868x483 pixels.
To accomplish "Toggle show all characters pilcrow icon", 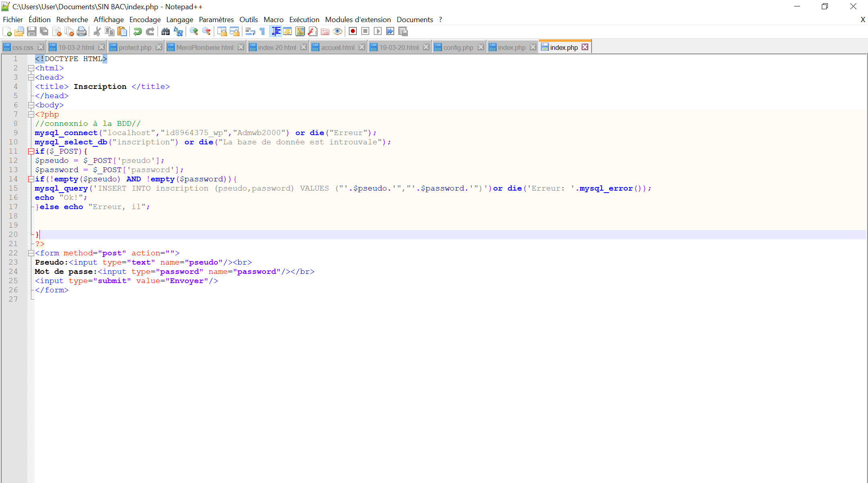I will 262,31.
